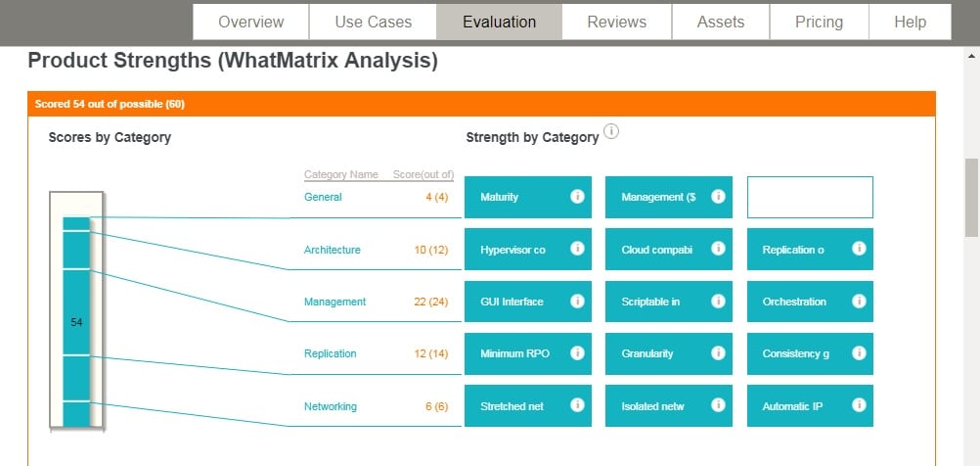Click info icon on Orchestration tile
This screenshot has height=466, width=980.
tap(860, 301)
